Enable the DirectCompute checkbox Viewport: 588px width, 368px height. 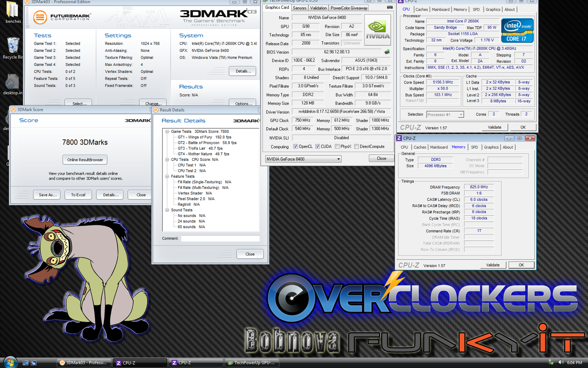[x=356, y=146]
